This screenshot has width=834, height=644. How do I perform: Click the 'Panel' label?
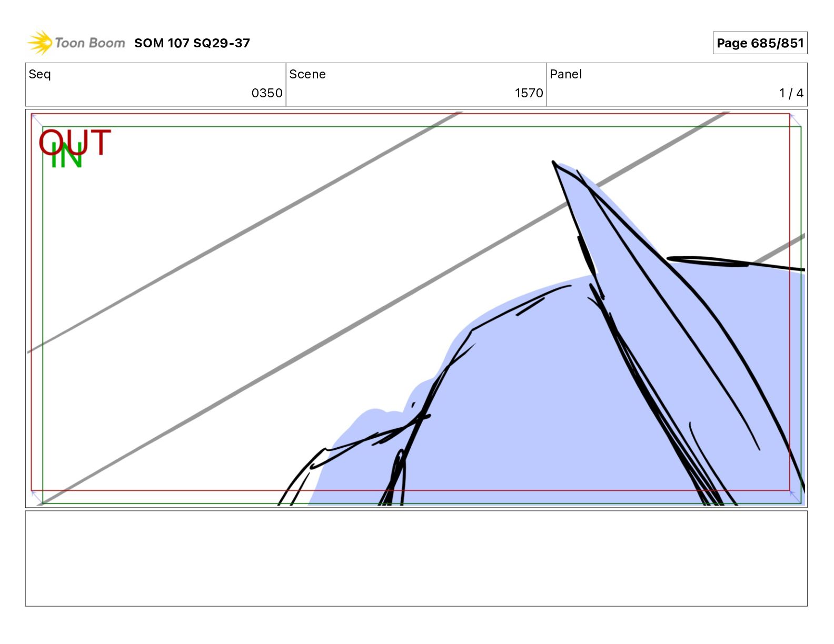pyautogui.click(x=565, y=74)
